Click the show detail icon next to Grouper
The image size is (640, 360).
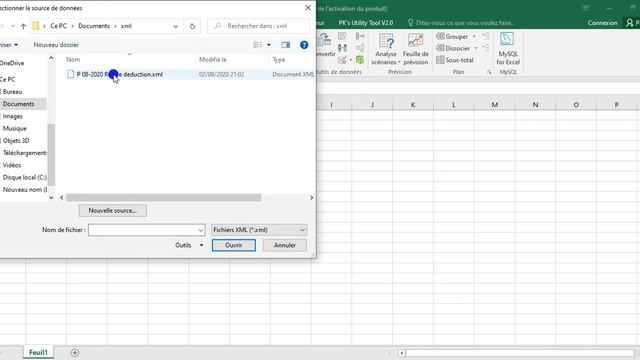[485, 36]
